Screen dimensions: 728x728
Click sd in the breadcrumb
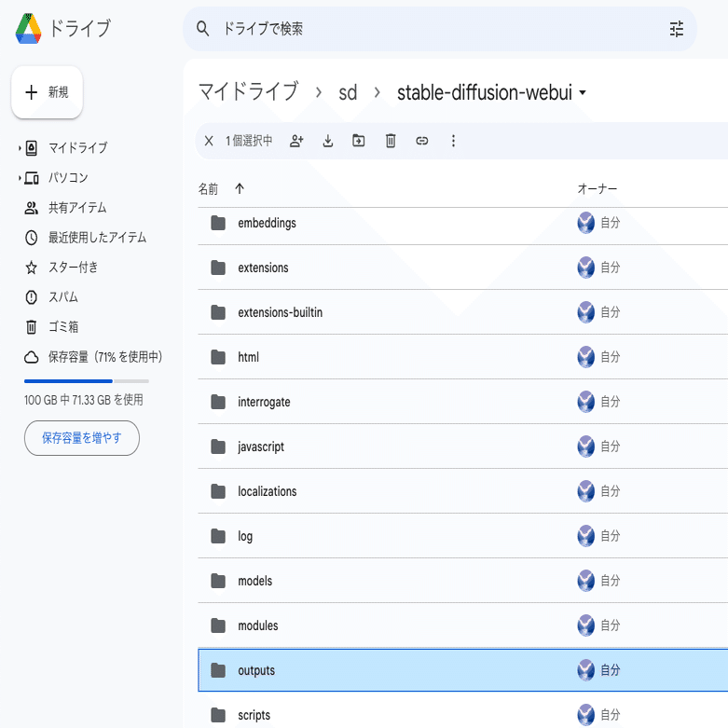(x=348, y=92)
